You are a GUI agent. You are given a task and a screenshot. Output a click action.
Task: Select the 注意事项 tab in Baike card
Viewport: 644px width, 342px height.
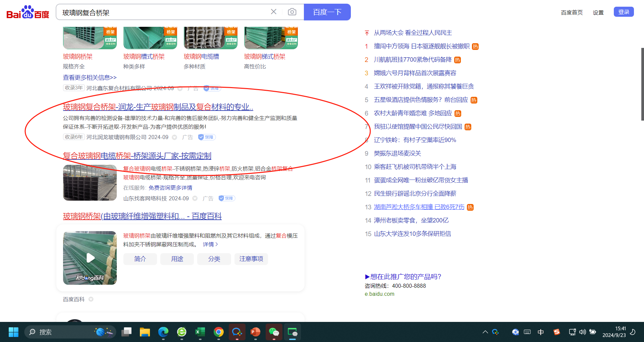pos(251,259)
